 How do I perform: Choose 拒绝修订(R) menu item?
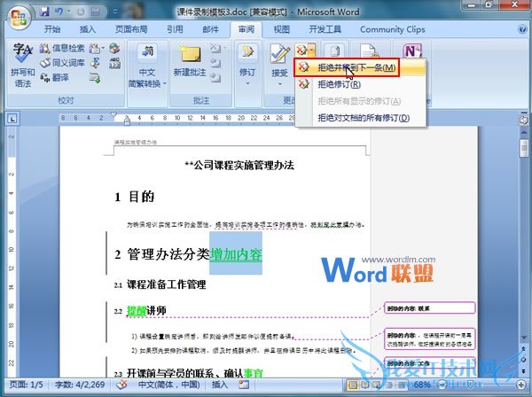360,84
